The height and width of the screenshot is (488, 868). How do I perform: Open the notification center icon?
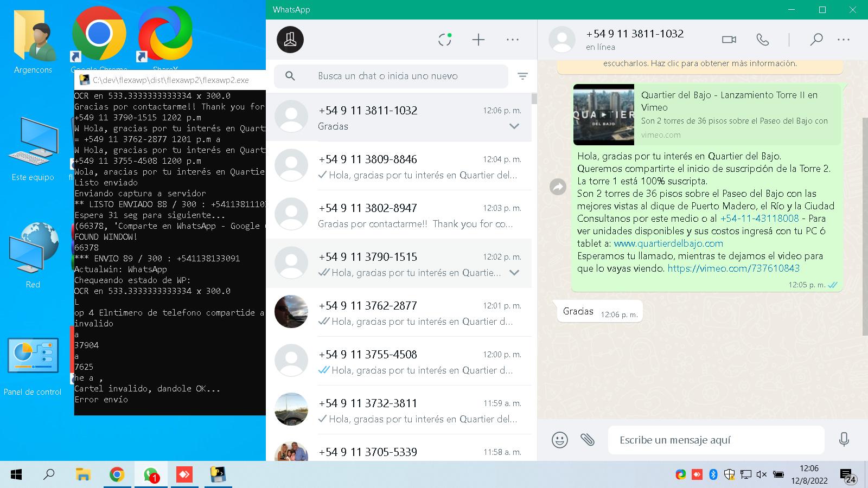click(848, 476)
